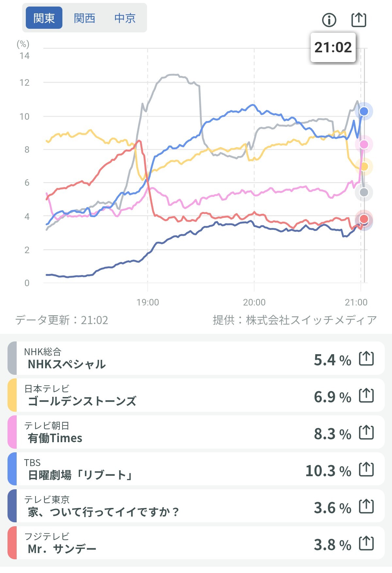Switch to the 関西 region tab
This screenshot has height=573, width=392.
(x=85, y=18)
